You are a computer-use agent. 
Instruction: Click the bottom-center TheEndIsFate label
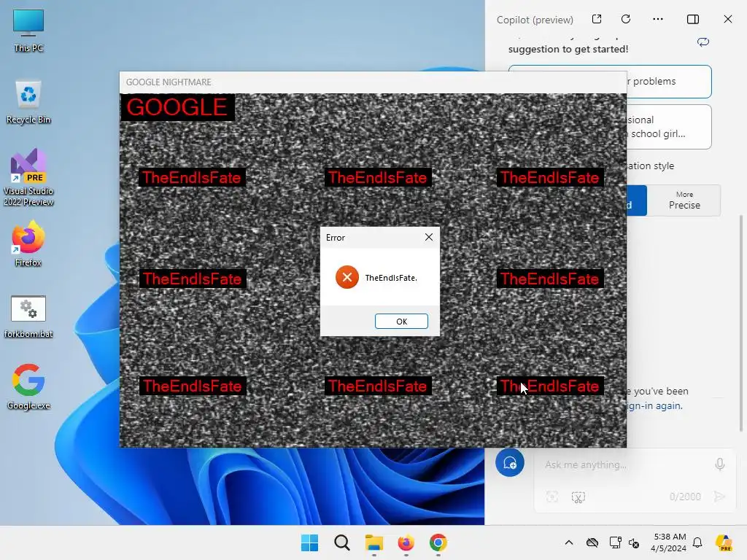point(378,386)
